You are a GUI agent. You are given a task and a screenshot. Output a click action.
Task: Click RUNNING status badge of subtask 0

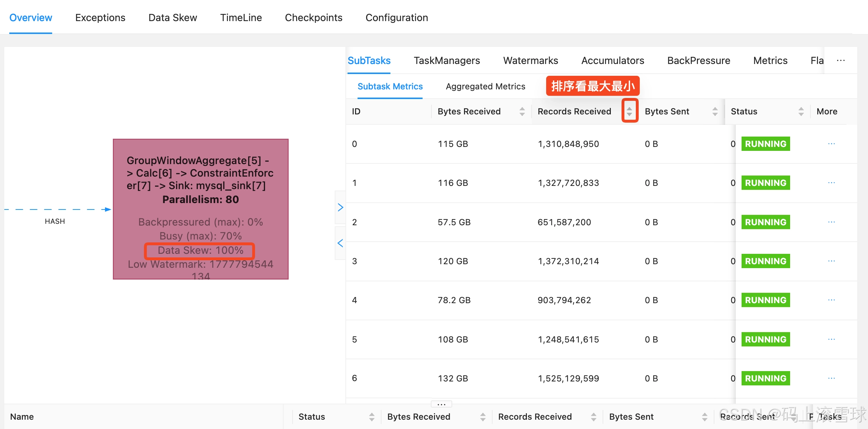click(766, 144)
